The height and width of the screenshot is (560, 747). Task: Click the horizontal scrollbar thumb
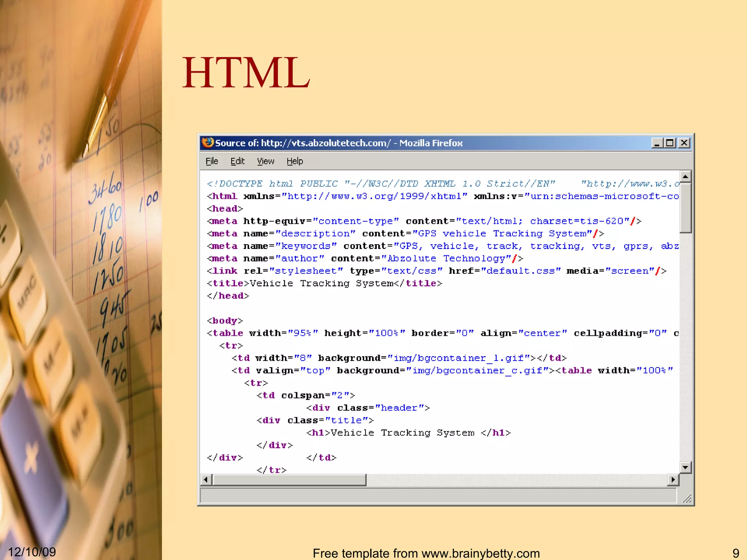(x=290, y=479)
